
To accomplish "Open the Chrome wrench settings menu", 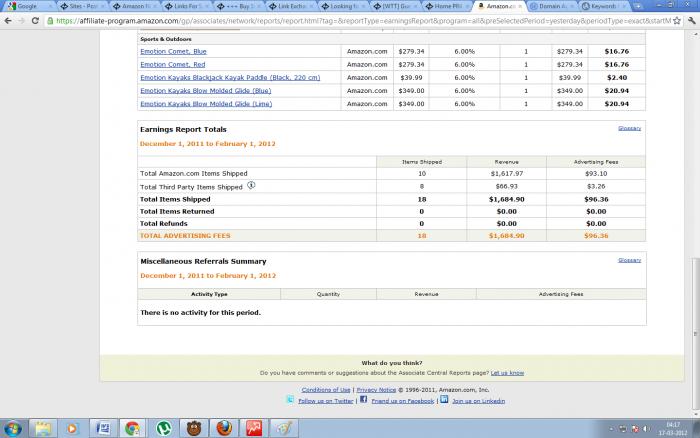I will coord(692,21).
